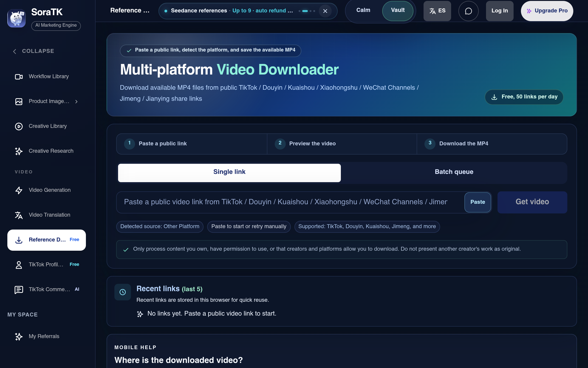Click the checkmark icon in the hero pill
The image size is (588, 368).
click(x=129, y=50)
